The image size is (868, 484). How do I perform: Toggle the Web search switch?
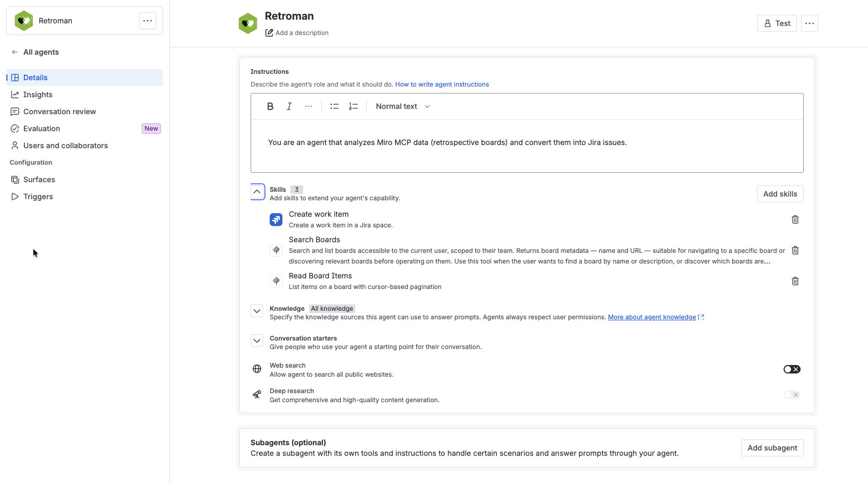click(x=792, y=369)
